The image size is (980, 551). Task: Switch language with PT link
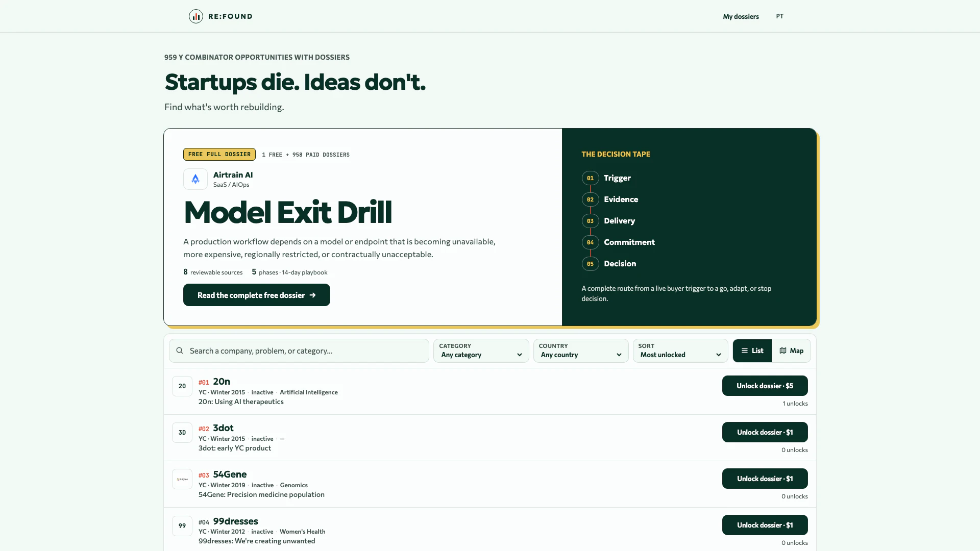click(x=779, y=16)
